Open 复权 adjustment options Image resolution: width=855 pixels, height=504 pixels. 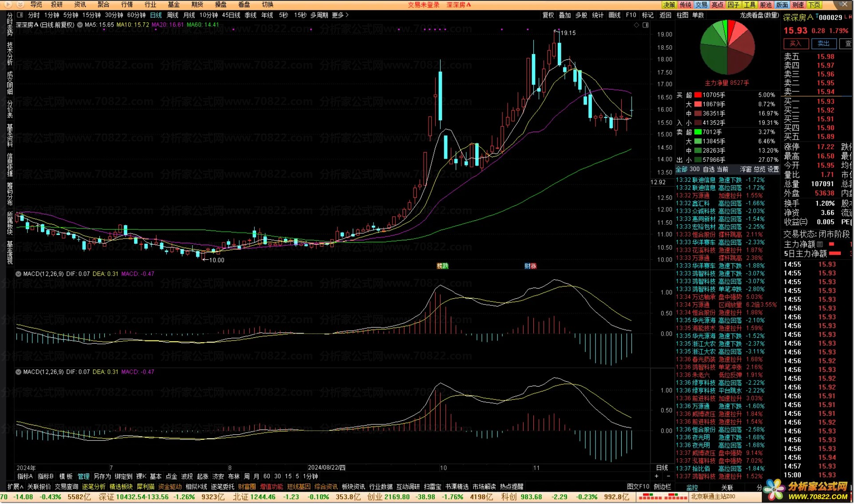click(x=549, y=15)
